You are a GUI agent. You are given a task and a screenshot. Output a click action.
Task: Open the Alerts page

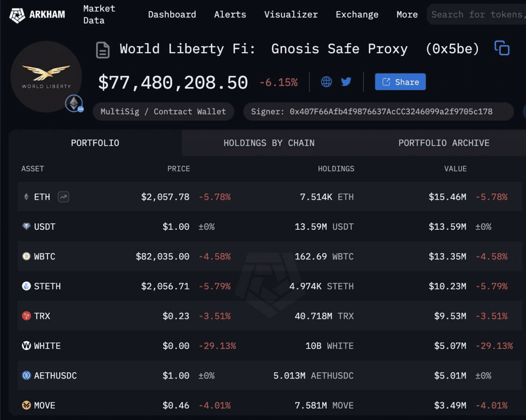click(x=230, y=14)
